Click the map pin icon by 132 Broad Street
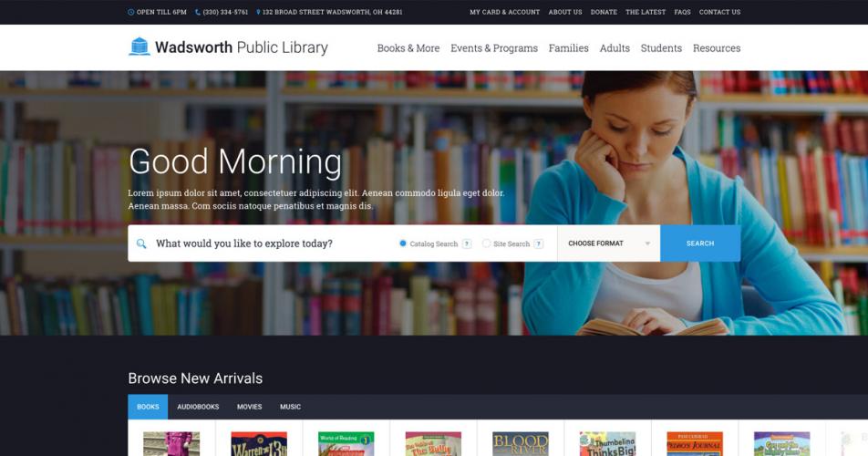The height and width of the screenshot is (456, 868). click(x=258, y=12)
